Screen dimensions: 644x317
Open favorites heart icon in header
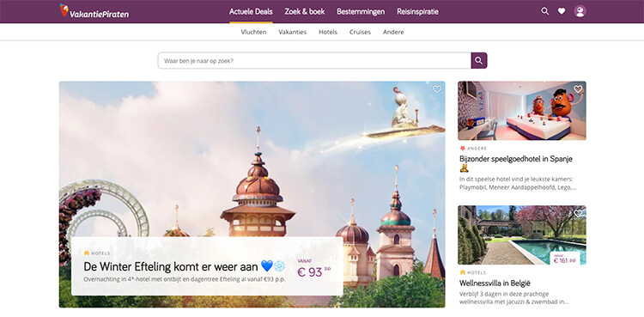click(562, 11)
